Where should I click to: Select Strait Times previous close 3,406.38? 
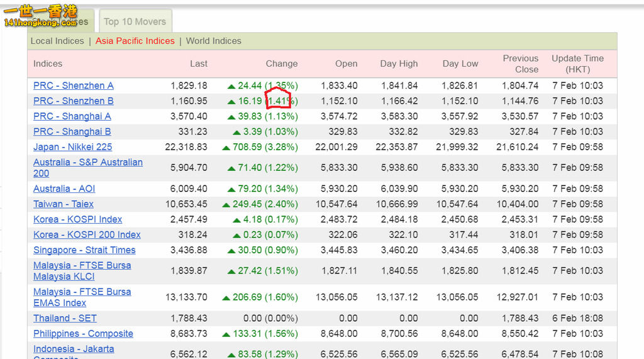click(x=520, y=250)
